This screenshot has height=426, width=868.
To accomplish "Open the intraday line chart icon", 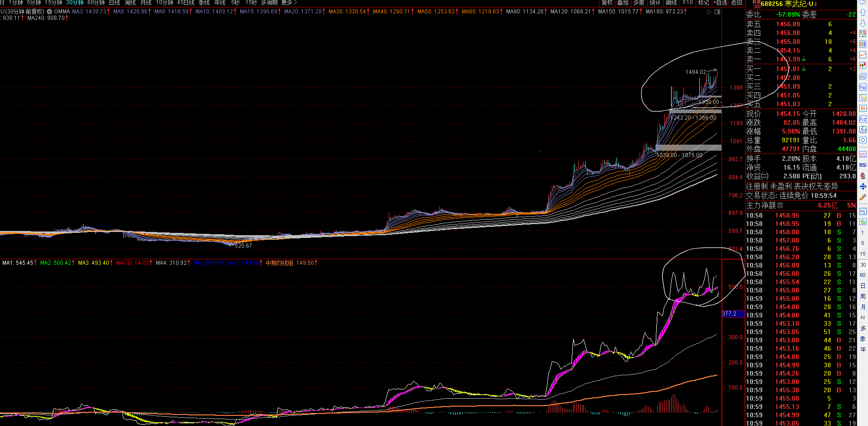I will point(862,55).
